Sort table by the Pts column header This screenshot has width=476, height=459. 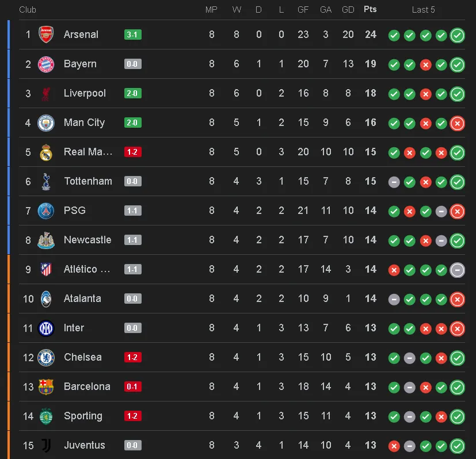[370, 9]
